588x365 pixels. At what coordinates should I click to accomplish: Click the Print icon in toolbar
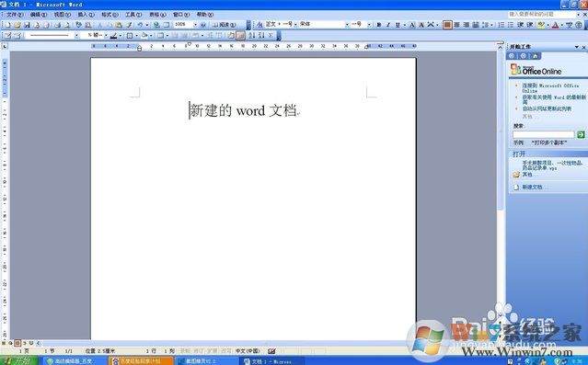coord(57,25)
